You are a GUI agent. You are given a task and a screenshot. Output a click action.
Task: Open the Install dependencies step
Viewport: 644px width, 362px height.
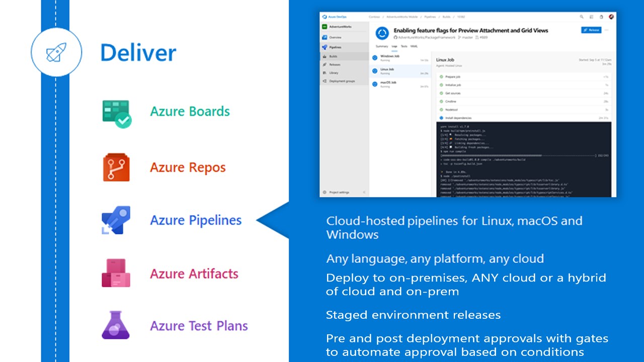[x=523, y=118]
